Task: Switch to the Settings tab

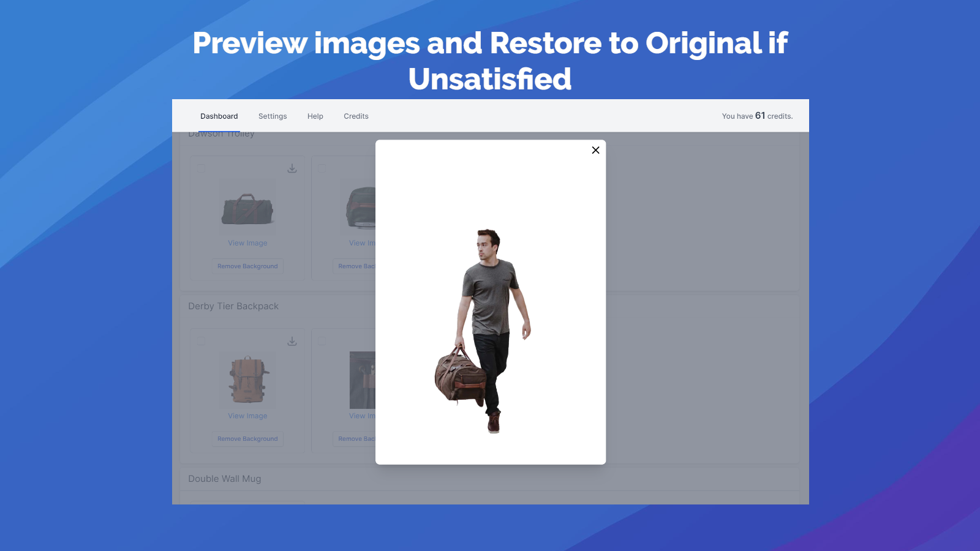Action: click(273, 116)
